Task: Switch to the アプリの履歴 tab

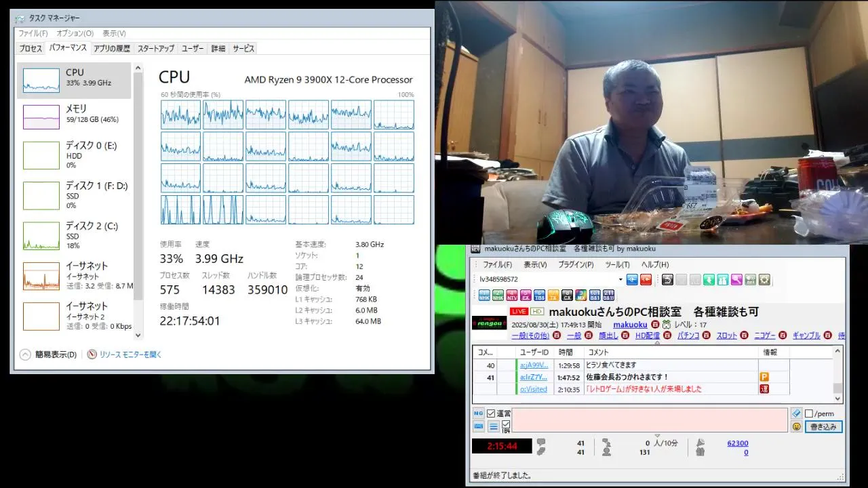Action: [112, 49]
